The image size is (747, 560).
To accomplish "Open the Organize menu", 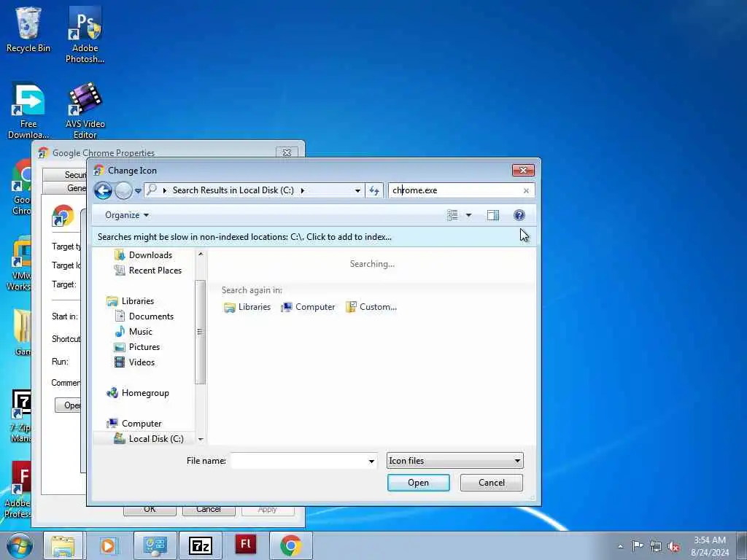I will coord(127,215).
